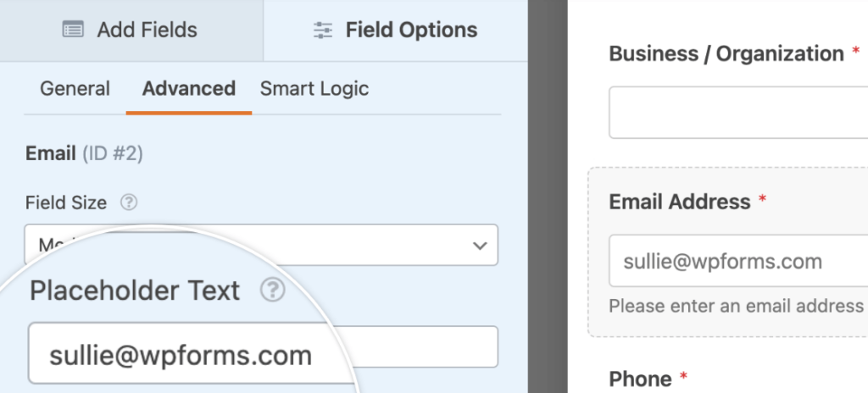868x393 pixels.
Task: Click the Placeholder Text label
Action: [135, 291]
